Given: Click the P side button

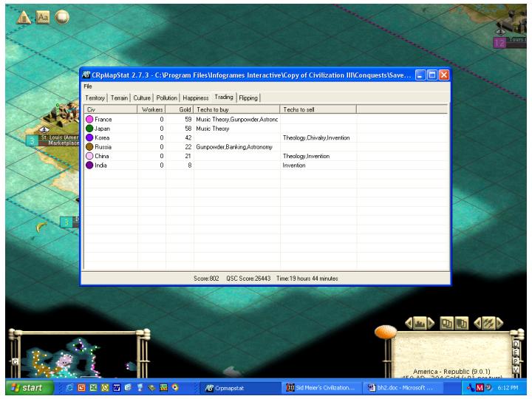Looking at the screenshot, I should (x=516, y=361).
